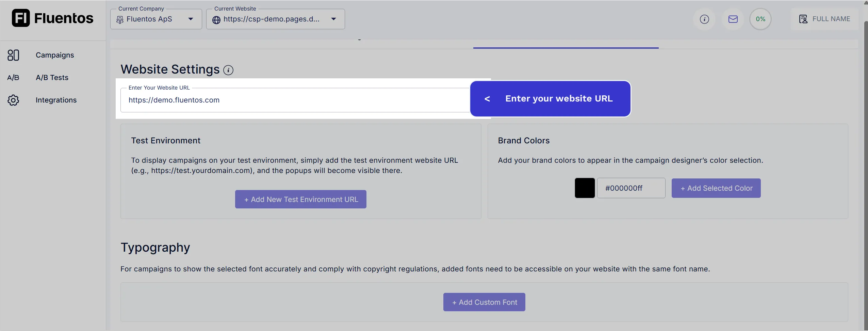Select the black brand color swatch
This screenshot has height=331, width=868.
click(x=585, y=188)
